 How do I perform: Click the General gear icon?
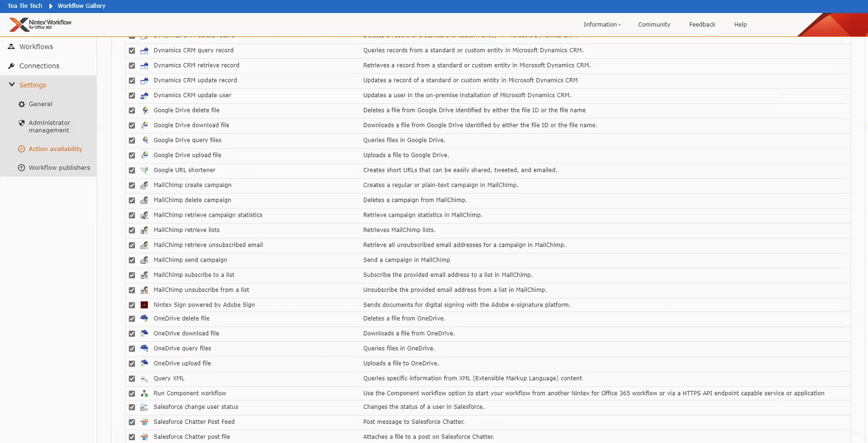[x=22, y=104]
